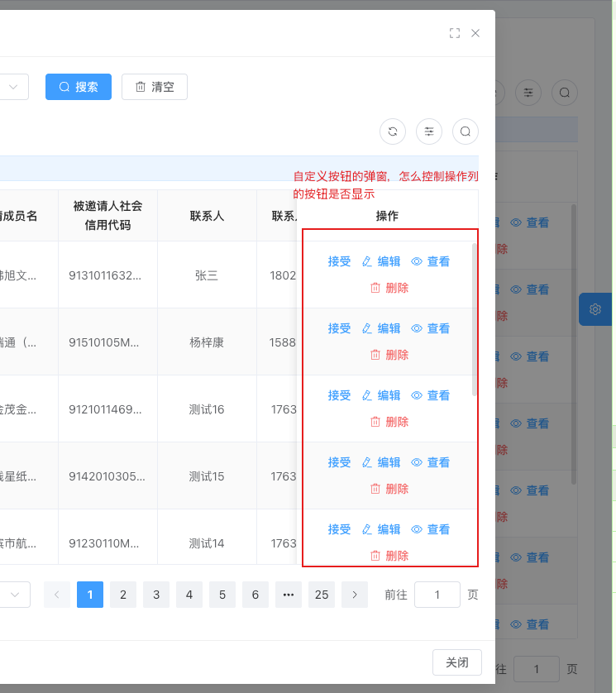Click the blue 搜索 button
This screenshot has height=693, width=616.
(x=79, y=87)
